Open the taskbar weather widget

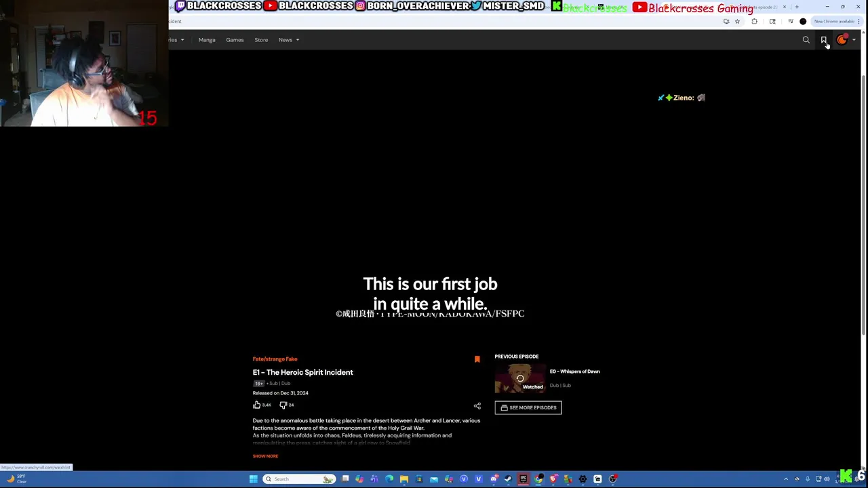(17, 479)
